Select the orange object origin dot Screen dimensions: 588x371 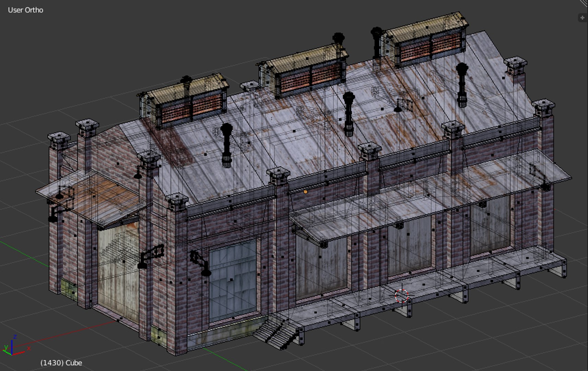pos(306,192)
